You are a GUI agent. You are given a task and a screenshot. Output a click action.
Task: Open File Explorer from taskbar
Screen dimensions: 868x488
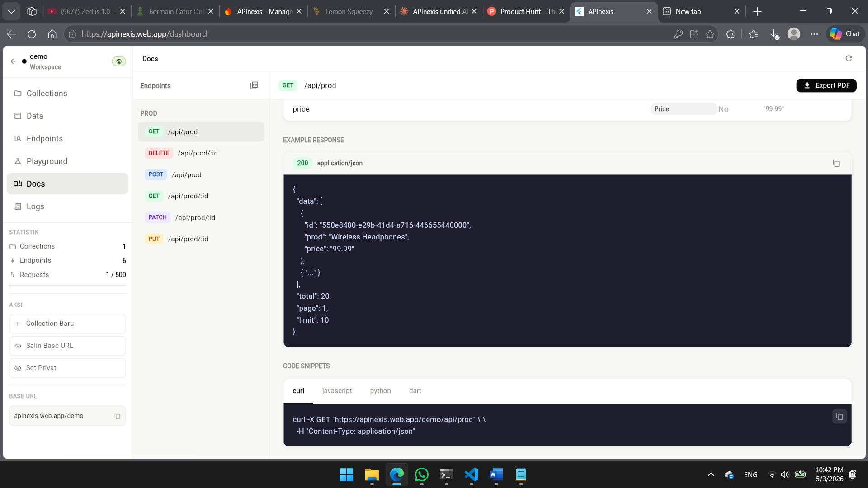click(x=372, y=475)
